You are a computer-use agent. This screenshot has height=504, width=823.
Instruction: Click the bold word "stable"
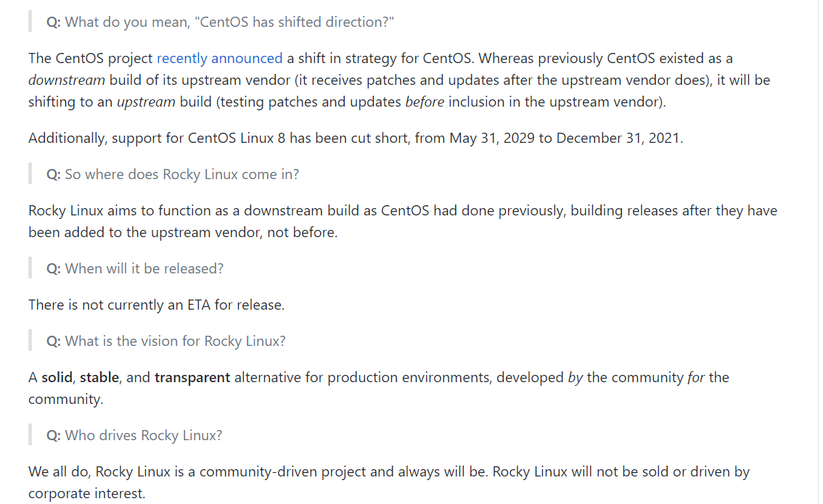101,377
